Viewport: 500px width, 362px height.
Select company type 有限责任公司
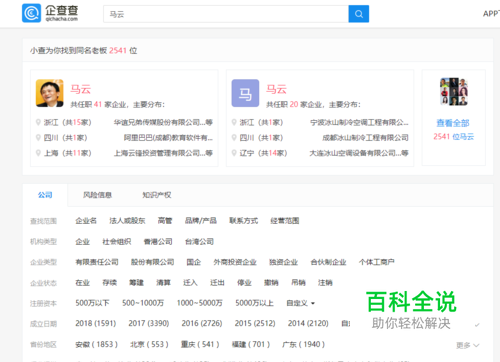point(97,262)
